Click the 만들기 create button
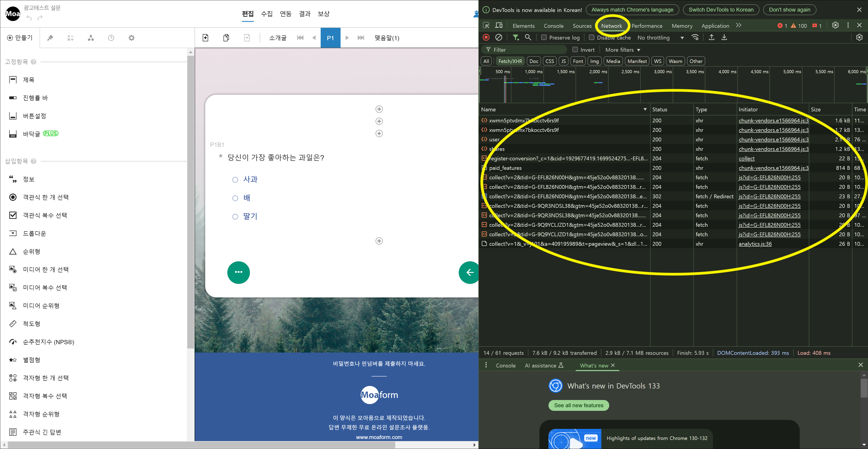 pyautogui.click(x=20, y=38)
